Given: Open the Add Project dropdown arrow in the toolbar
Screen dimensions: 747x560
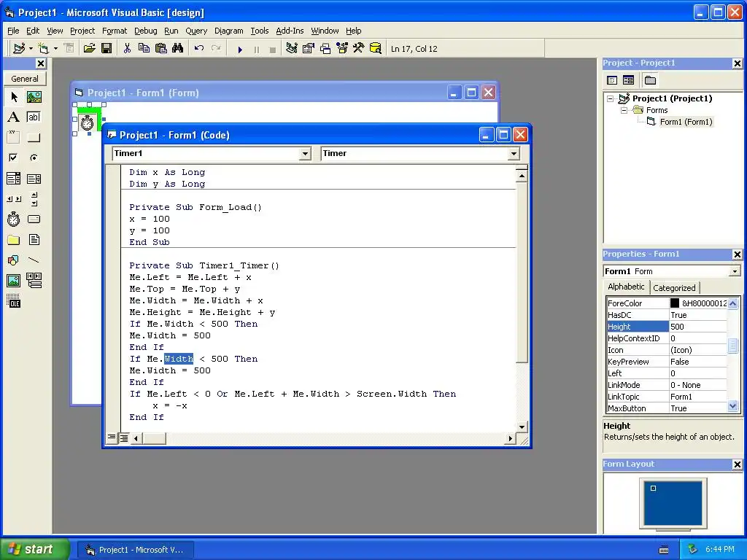Looking at the screenshot, I should [x=31, y=48].
